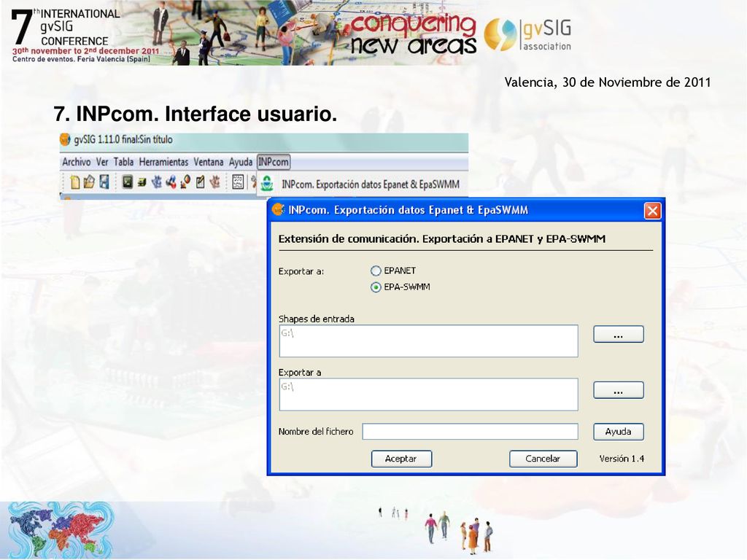The width and height of the screenshot is (747, 560).
Task: Close the INPcom export dialog
Action: [x=652, y=211]
